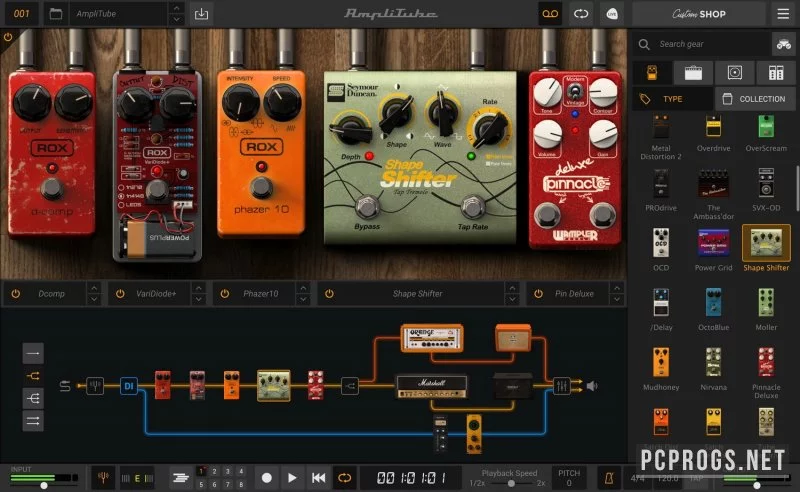The width and height of the screenshot is (800, 492).
Task: Choose Power Grid pedal in gear list
Action: point(713,250)
